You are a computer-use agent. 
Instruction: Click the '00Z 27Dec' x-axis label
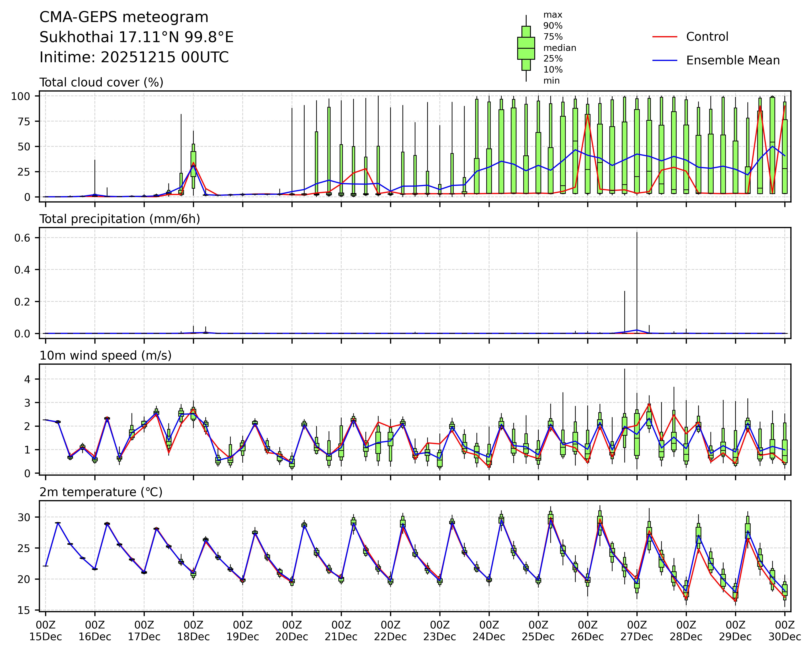pyautogui.click(x=637, y=631)
